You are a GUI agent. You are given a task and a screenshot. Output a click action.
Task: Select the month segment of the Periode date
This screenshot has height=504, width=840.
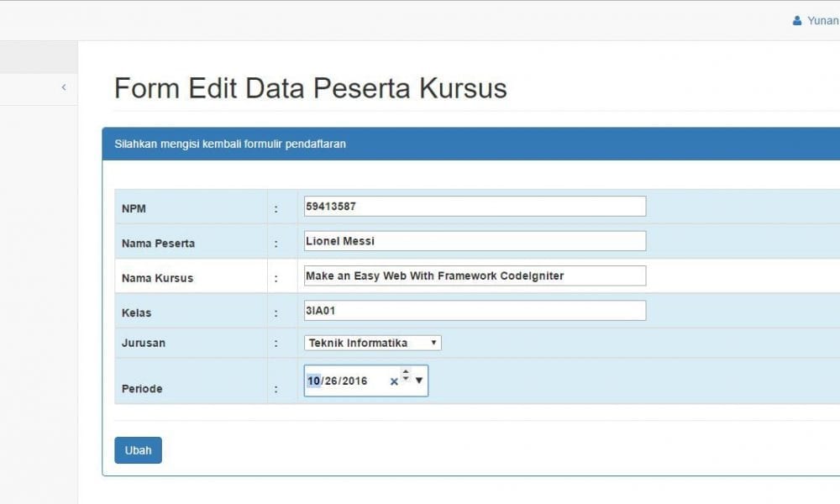(x=313, y=381)
